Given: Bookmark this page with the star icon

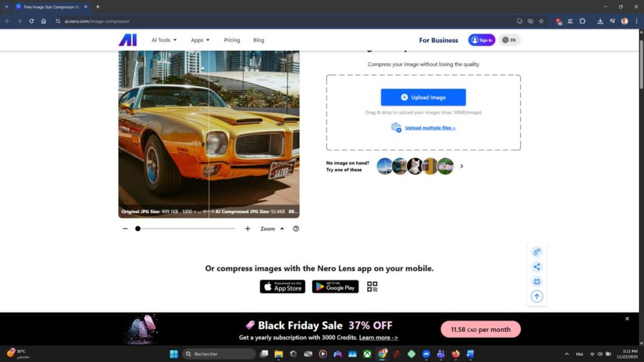Looking at the screenshot, I should [x=541, y=21].
